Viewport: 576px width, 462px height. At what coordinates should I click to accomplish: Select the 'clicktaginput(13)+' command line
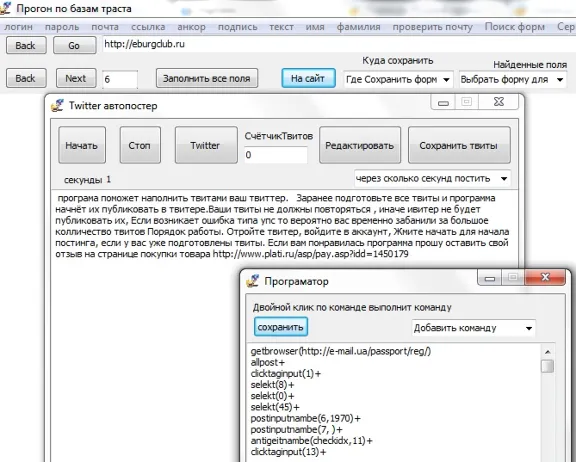[288, 452]
